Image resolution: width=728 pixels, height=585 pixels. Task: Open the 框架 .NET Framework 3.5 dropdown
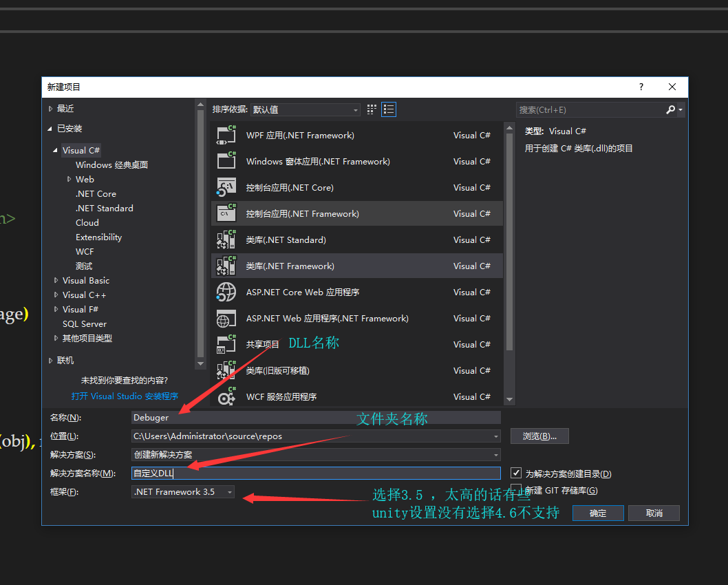click(x=183, y=491)
